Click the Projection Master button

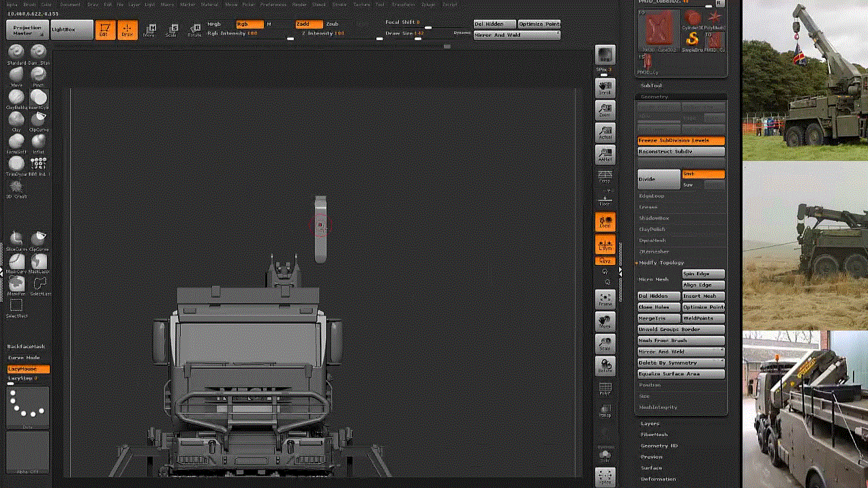click(28, 30)
